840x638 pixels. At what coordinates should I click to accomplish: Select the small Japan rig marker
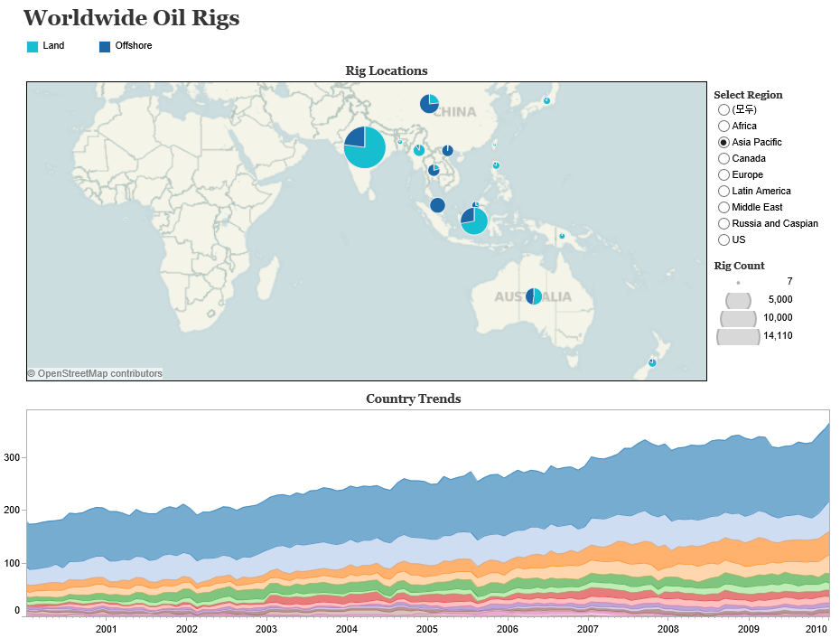coord(546,100)
